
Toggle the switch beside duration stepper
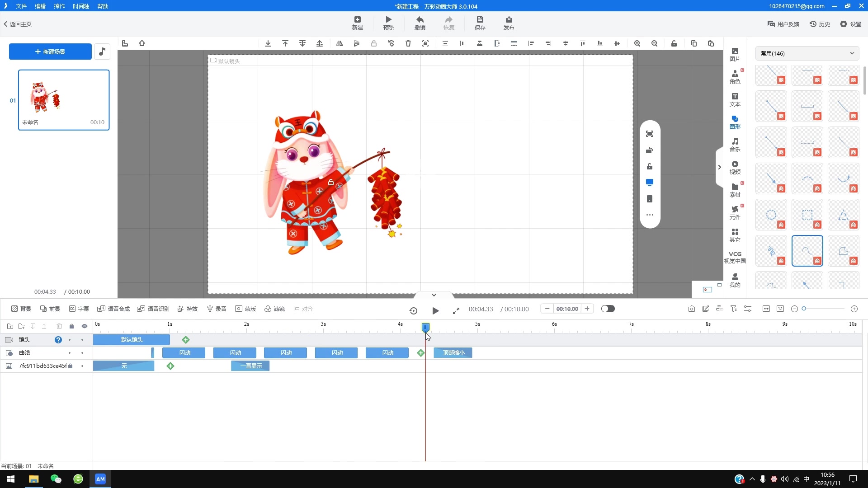pyautogui.click(x=608, y=309)
